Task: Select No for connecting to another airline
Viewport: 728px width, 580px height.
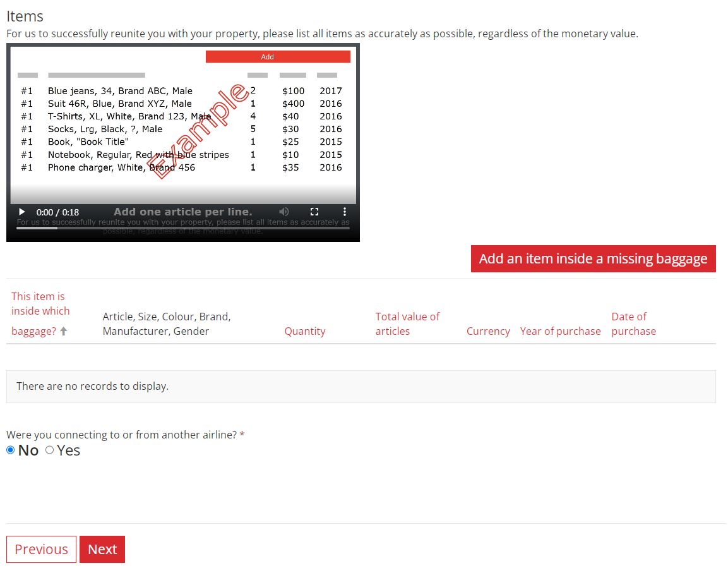Action: [11, 450]
